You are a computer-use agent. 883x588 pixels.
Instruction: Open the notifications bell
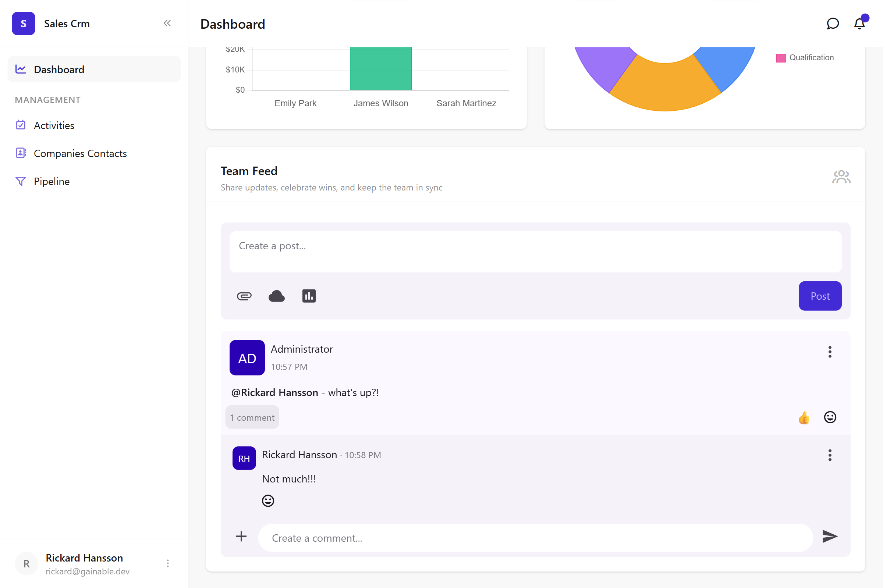tap(859, 24)
